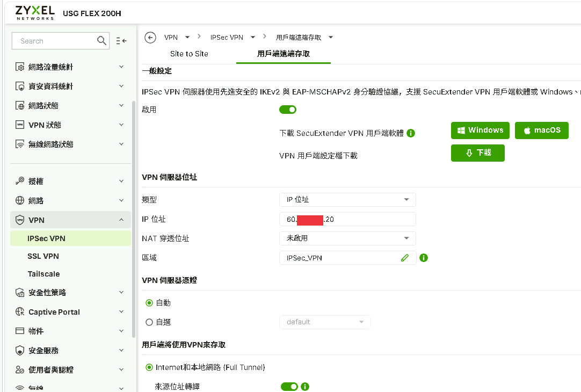Open IPSec VPN in the sidebar

point(71,238)
